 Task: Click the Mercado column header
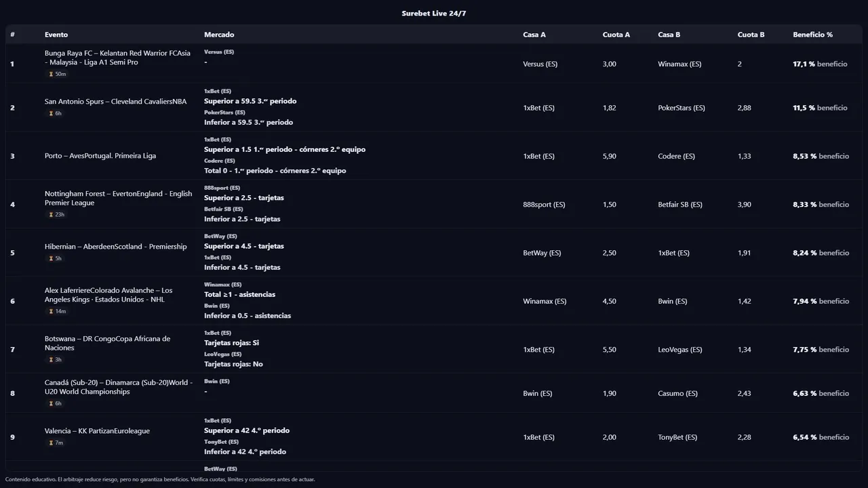[219, 35]
